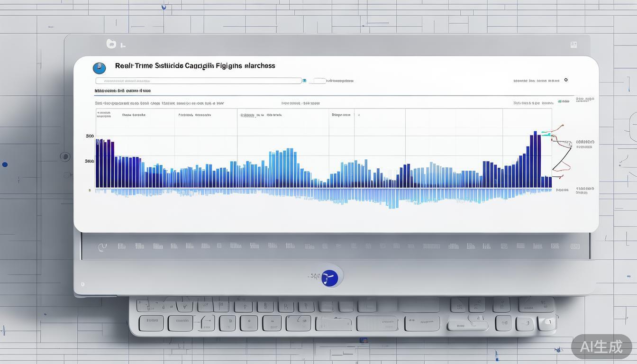This screenshot has width=637, height=364.
Task: Click the circular arrow icon on bottom strip
Action: click(101, 246)
